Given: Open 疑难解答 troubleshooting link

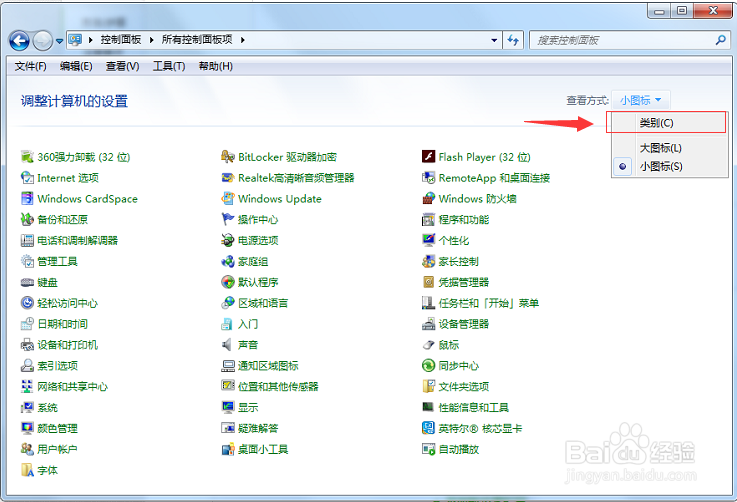Looking at the screenshot, I should coord(258,428).
